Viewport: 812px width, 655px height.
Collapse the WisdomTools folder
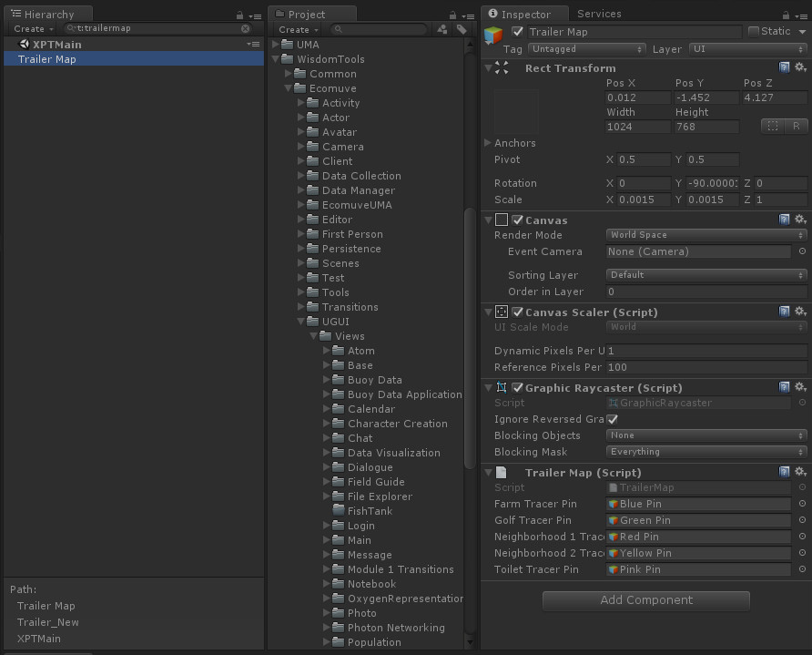[276, 59]
